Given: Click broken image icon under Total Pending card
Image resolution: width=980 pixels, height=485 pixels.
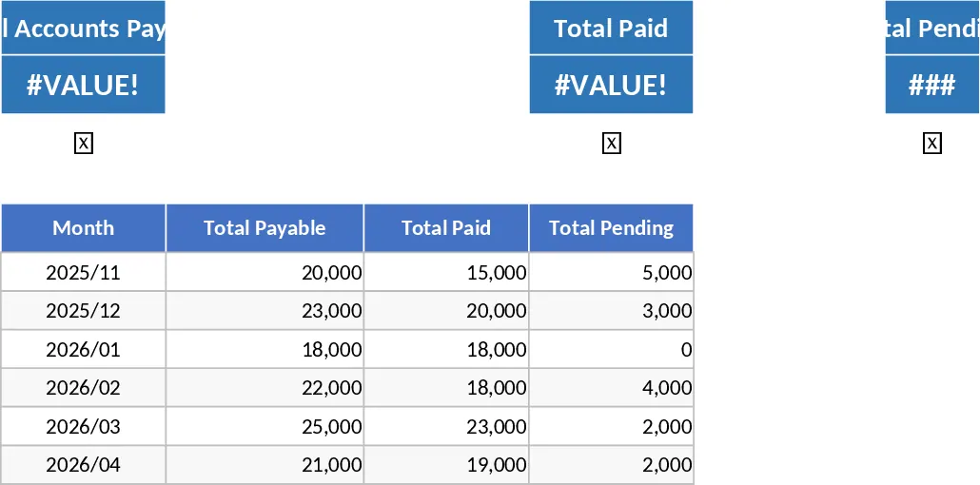Looking at the screenshot, I should 931,144.
